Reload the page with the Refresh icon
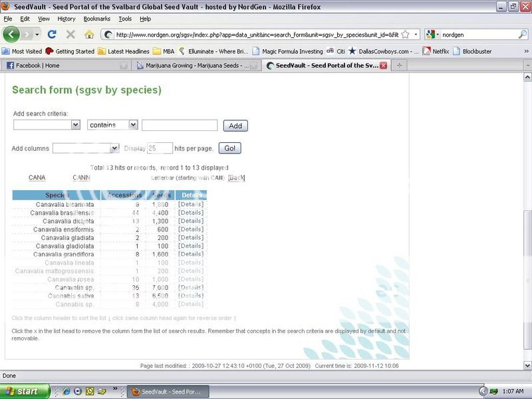Image resolution: width=532 pixels, height=399 pixels. 52,35
